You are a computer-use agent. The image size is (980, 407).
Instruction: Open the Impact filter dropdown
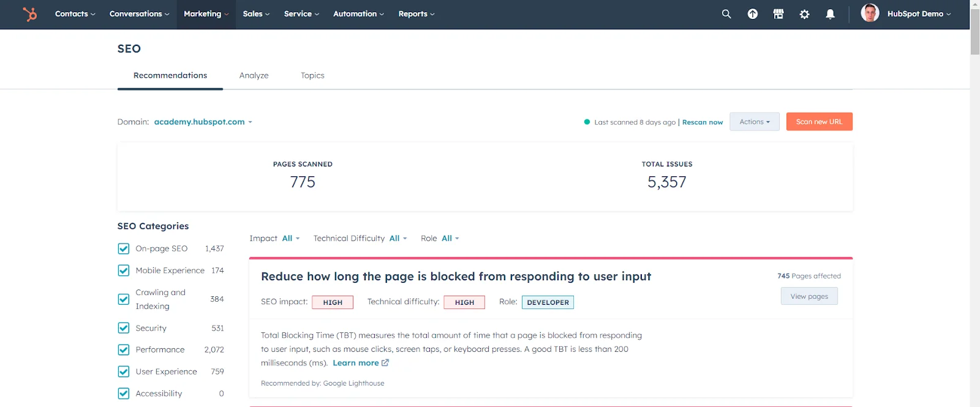pyautogui.click(x=290, y=238)
